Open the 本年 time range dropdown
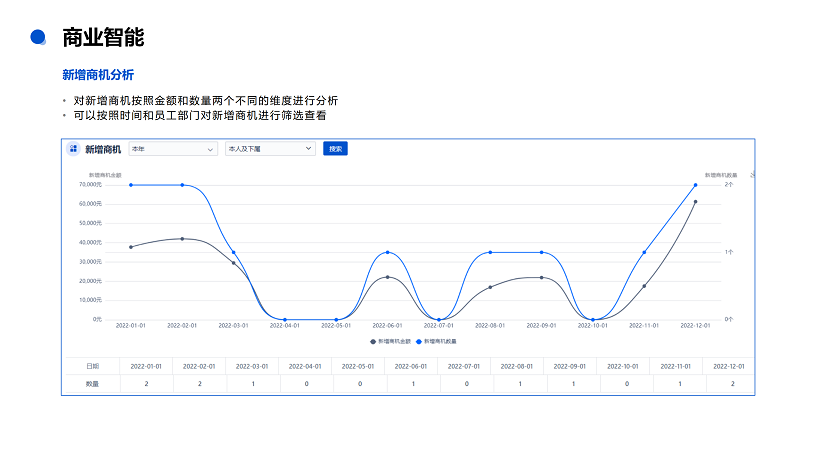Viewport: 820px width, 461px height. (x=173, y=149)
